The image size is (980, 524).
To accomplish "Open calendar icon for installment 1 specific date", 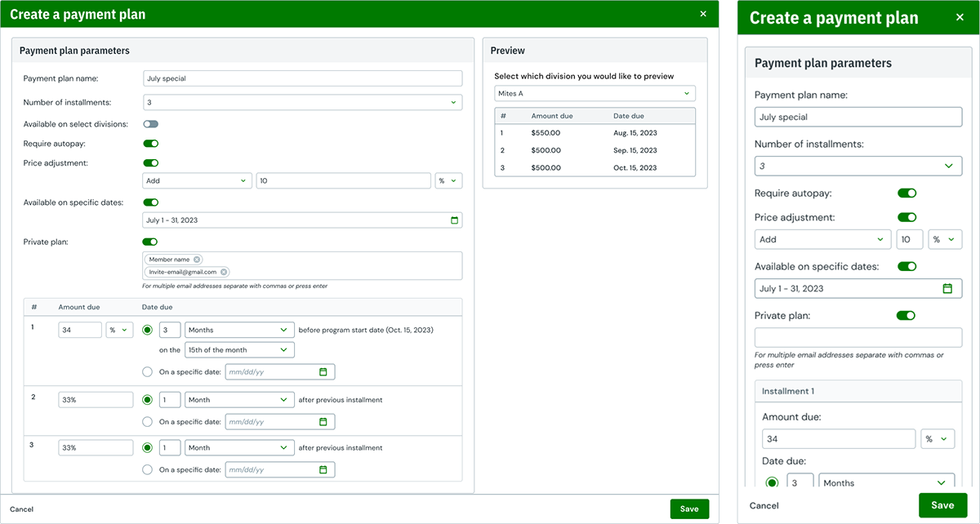I will coord(323,372).
